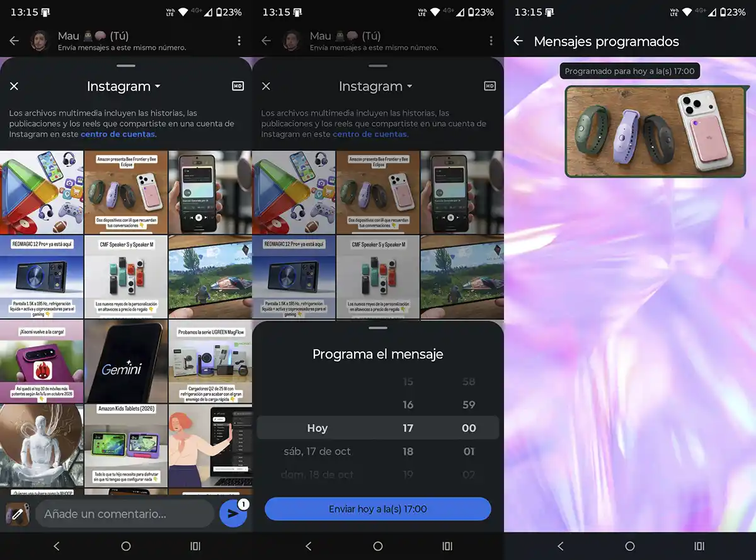The width and height of the screenshot is (756, 560).
Task: Tap battery 23% indicator in left status bar
Action: [229, 12]
